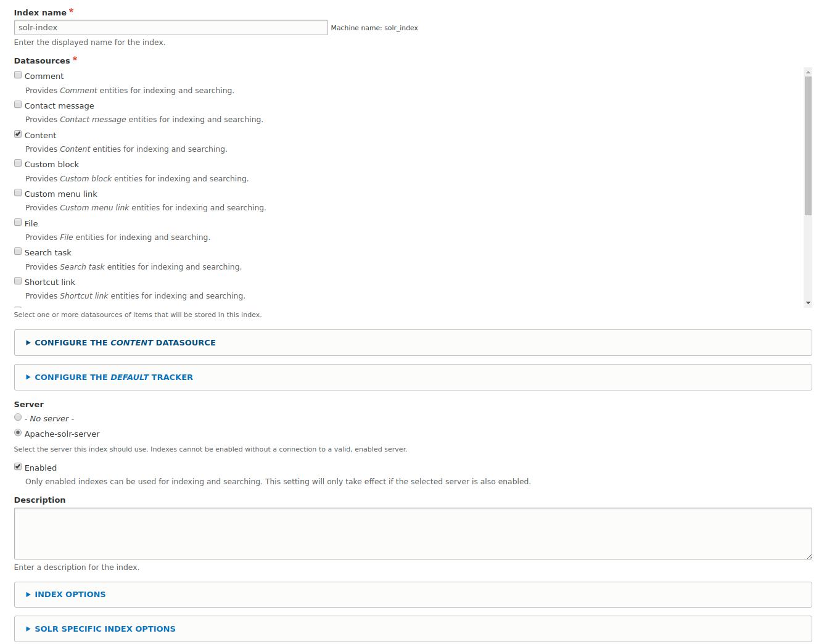
Task: Enable the Search task datasource
Action: [x=18, y=250]
